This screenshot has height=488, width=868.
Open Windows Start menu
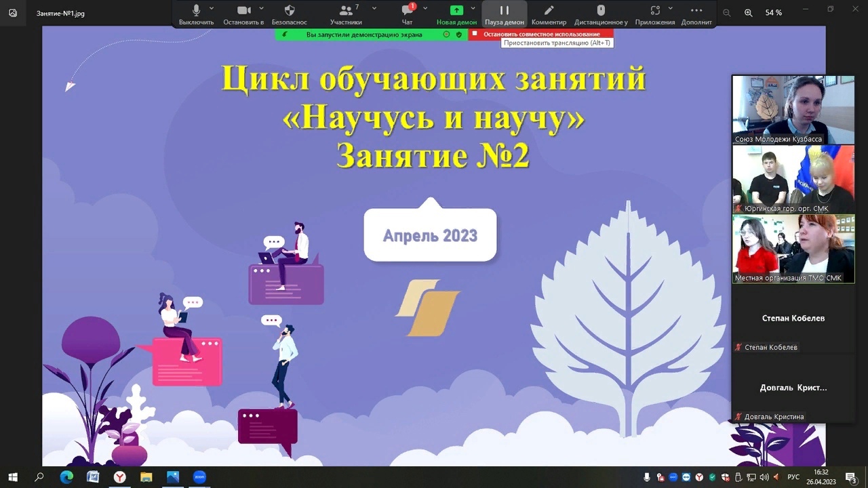[x=13, y=477]
